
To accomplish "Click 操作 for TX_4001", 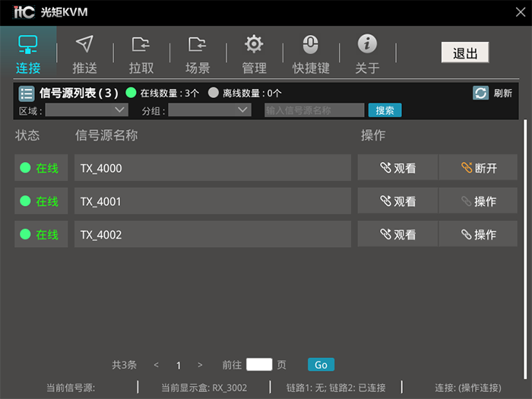I will pos(478,201).
